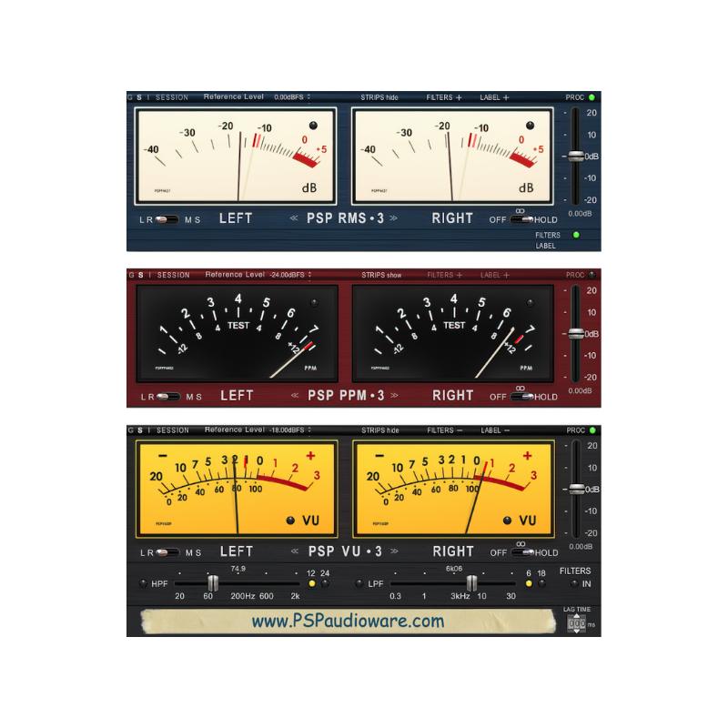Click the www.PSPaudioware.com tape label
Screen dimensions: 728x728
tap(349, 621)
